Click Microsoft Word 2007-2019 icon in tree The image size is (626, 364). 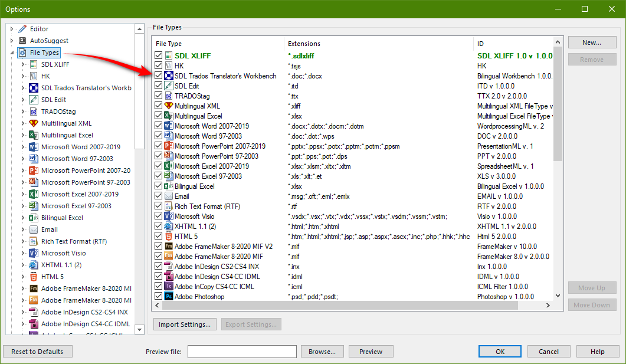point(34,147)
